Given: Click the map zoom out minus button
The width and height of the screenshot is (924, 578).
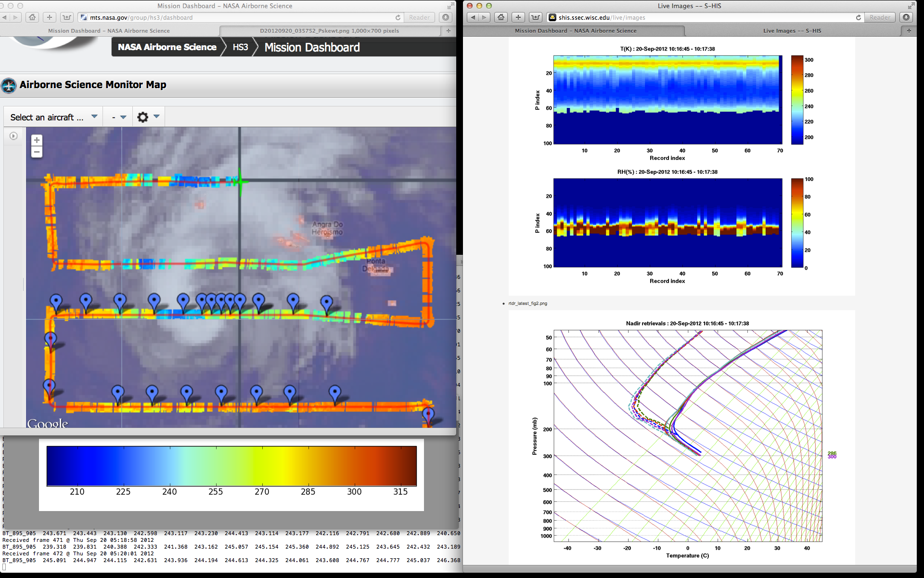Looking at the screenshot, I should tap(37, 152).
